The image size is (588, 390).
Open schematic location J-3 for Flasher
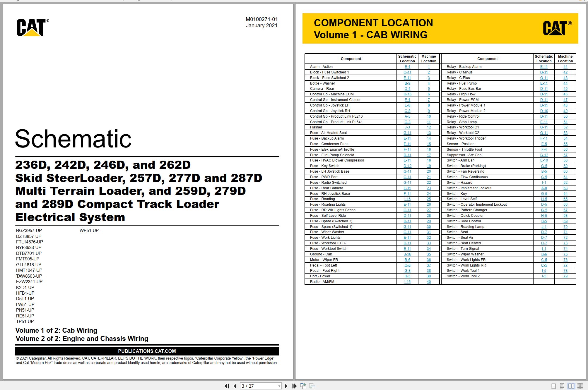pos(407,127)
